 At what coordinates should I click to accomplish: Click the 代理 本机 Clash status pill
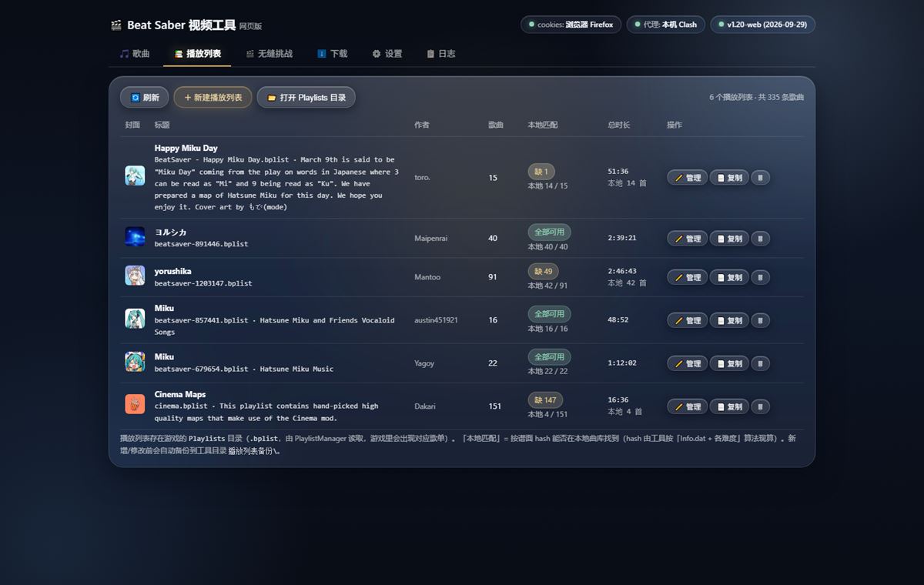(x=665, y=25)
